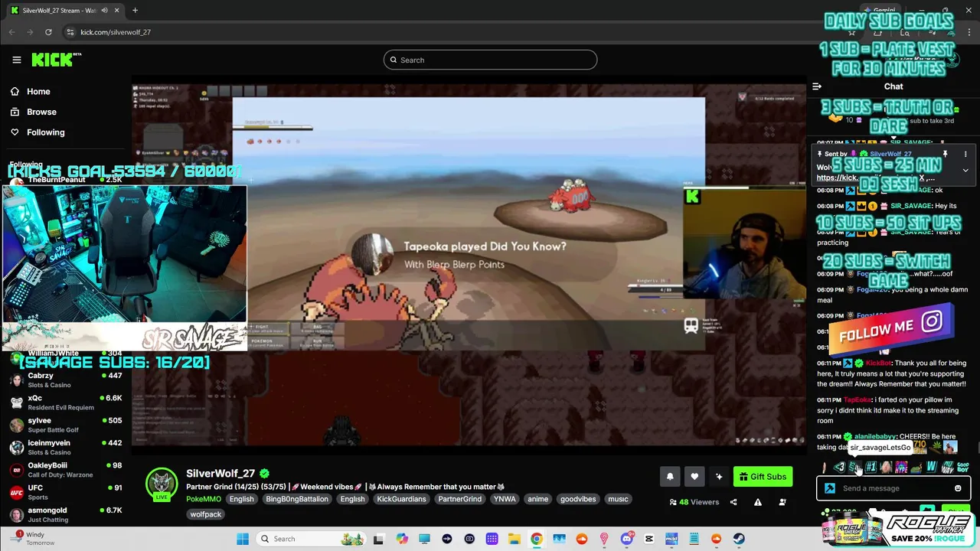This screenshot has width=980, height=551.
Task: Click the report warning triangle icon
Action: click(x=758, y=502)
